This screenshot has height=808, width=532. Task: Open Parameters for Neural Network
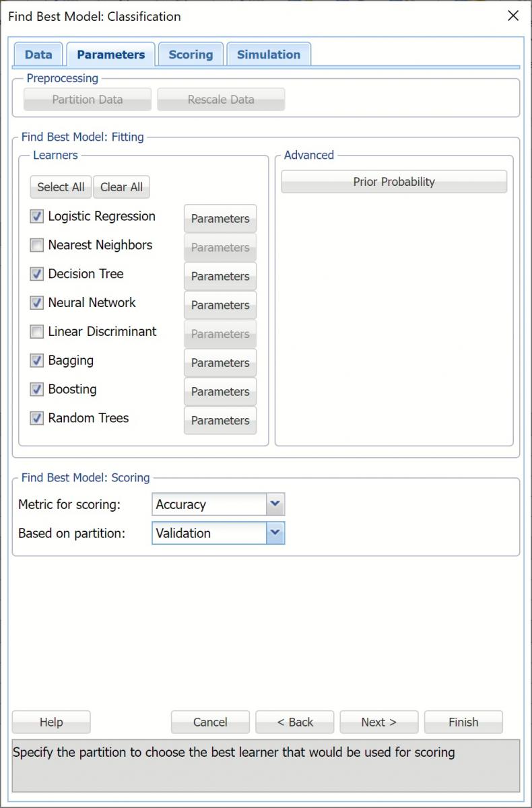(220, 305)
